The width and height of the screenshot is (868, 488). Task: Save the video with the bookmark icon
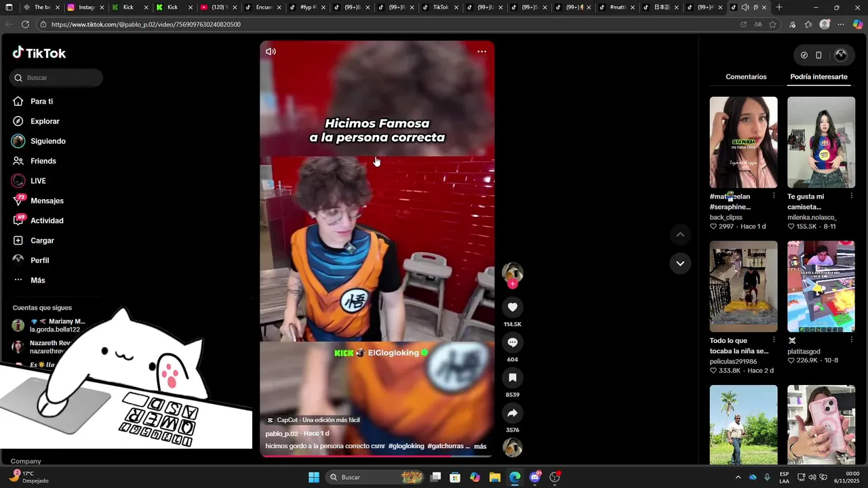[512, 378]
